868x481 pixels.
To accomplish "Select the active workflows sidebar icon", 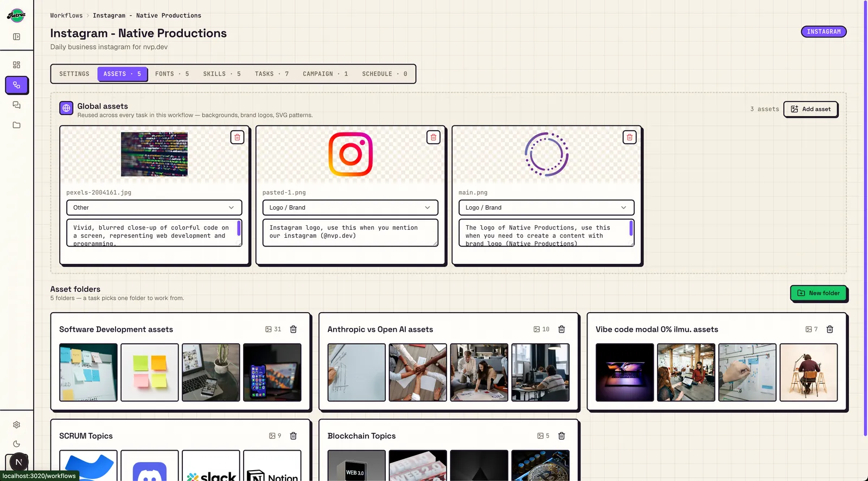I will click(16, 85).
